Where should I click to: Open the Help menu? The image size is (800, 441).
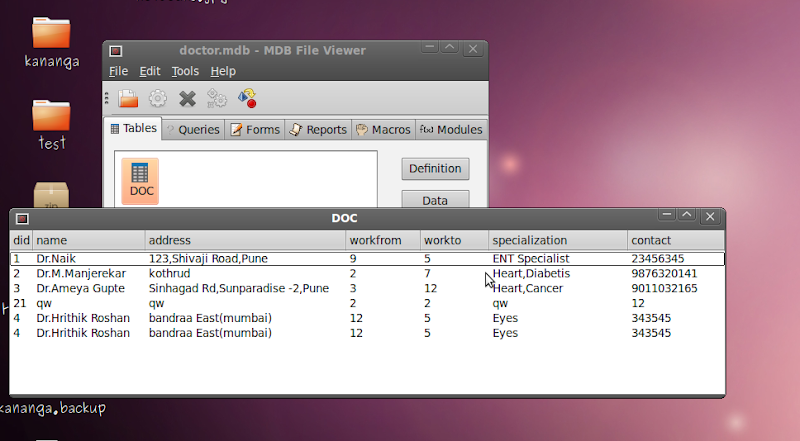click(223, 71)
